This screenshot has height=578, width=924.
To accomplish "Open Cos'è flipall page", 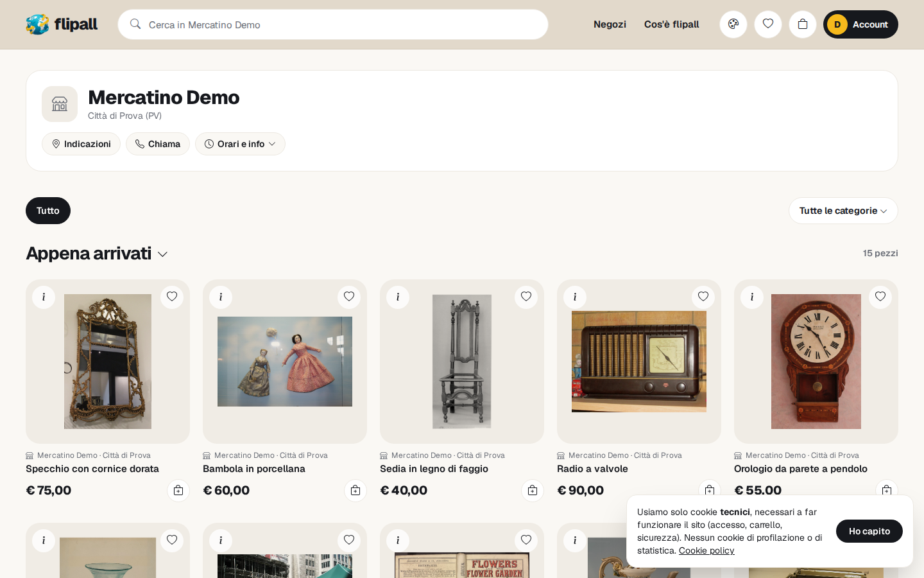I will (x=671, y=24).
